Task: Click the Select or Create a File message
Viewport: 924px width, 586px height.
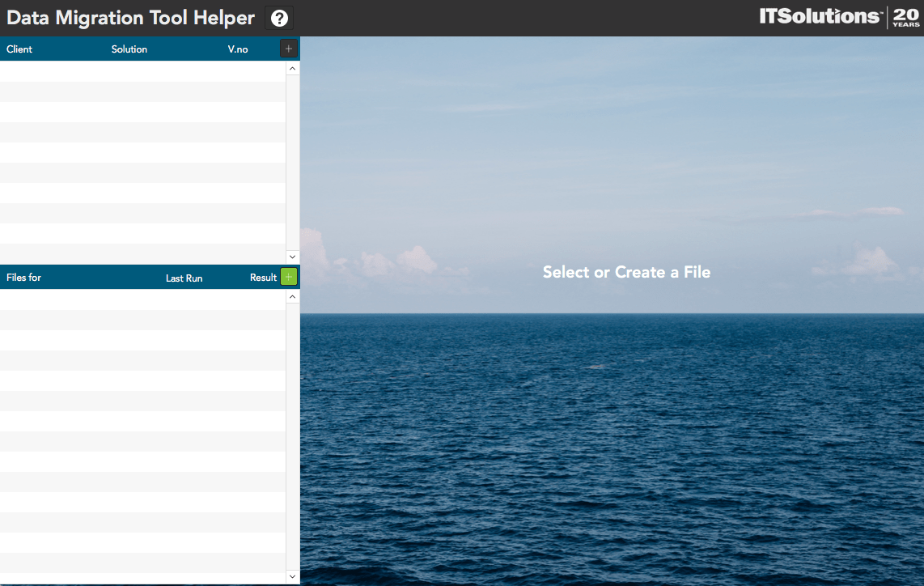Action: [626, 273]
